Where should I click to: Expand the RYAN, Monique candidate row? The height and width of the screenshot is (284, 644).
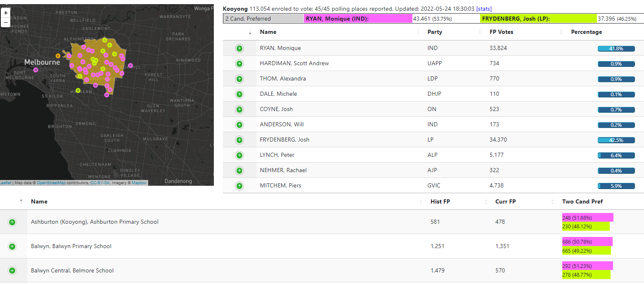click(239, 48)
